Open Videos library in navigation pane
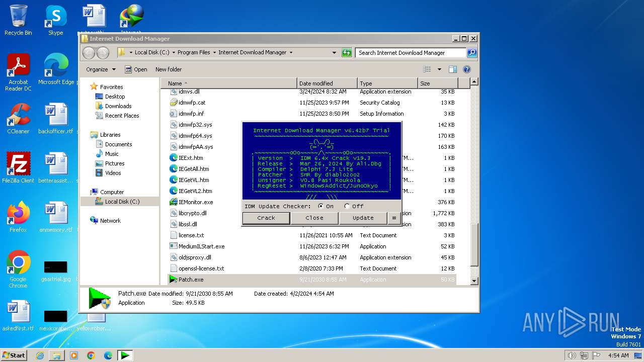 (113, 173)
